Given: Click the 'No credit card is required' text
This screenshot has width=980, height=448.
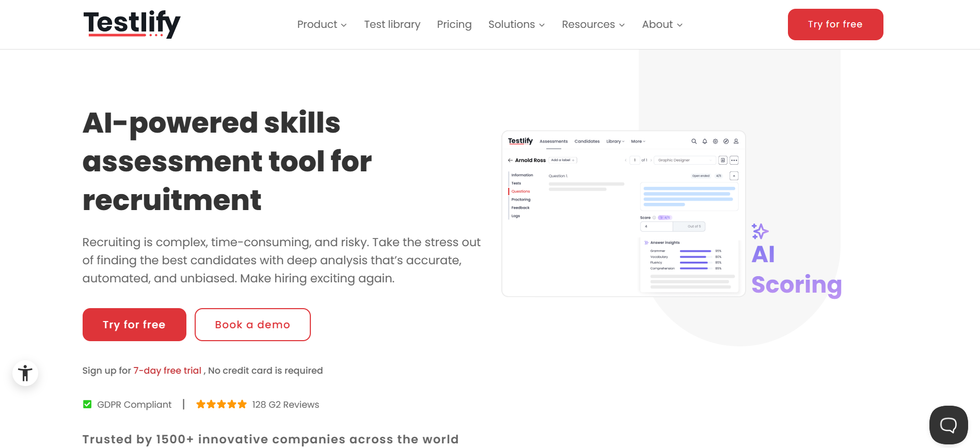Looking at the screenshot, I should tap(265, 371).
